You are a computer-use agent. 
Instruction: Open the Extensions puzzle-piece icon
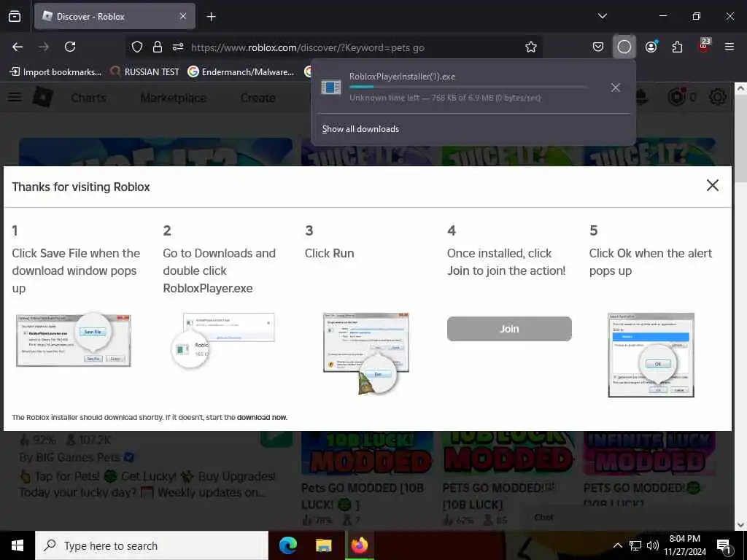(677, 47)
